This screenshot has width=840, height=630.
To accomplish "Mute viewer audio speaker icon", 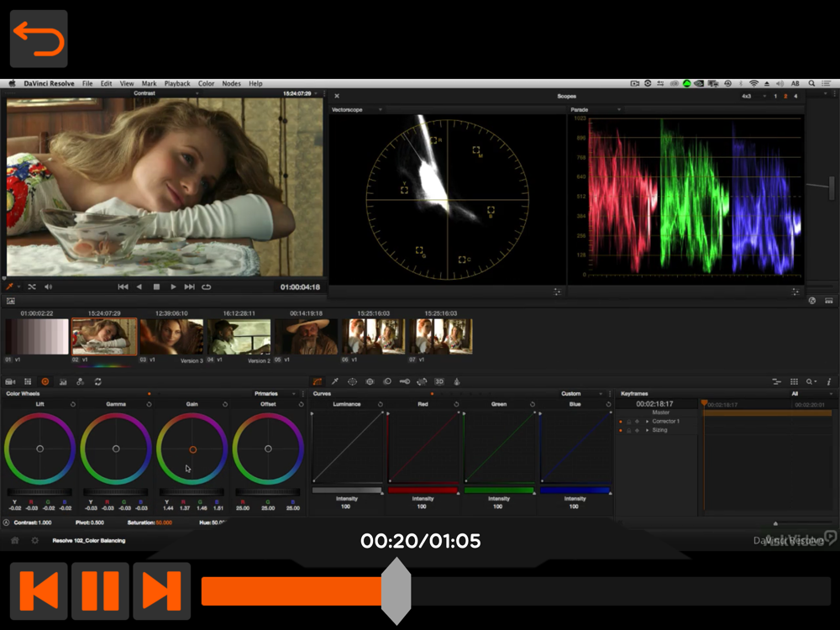I will 48,287.
